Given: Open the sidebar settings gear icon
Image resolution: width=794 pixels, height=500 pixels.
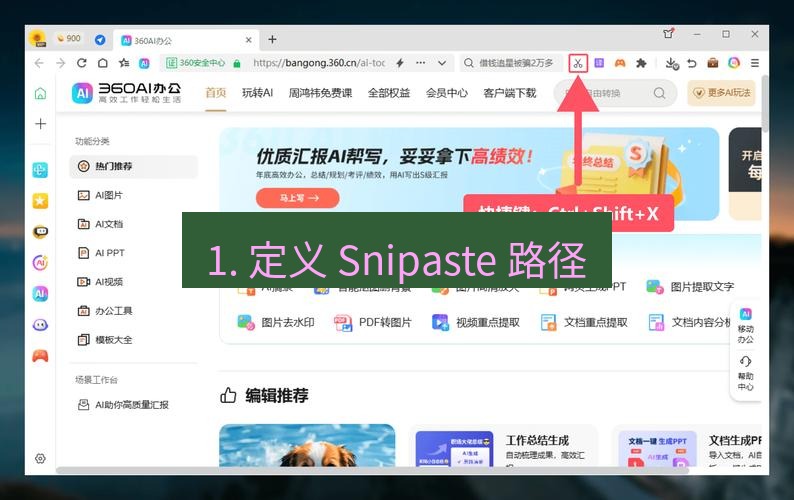Looking at the screenshot, I should 41,458.
